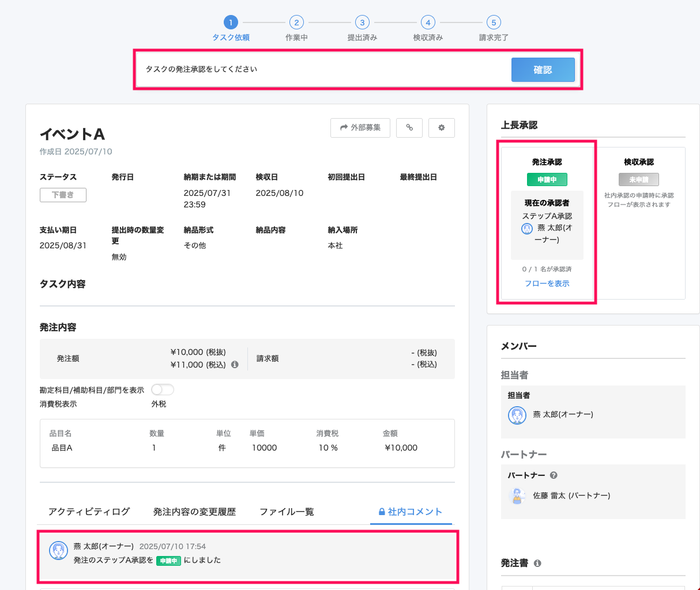Click the link icon button
Screen dimensions: 700x590
(x=409, y=128)
